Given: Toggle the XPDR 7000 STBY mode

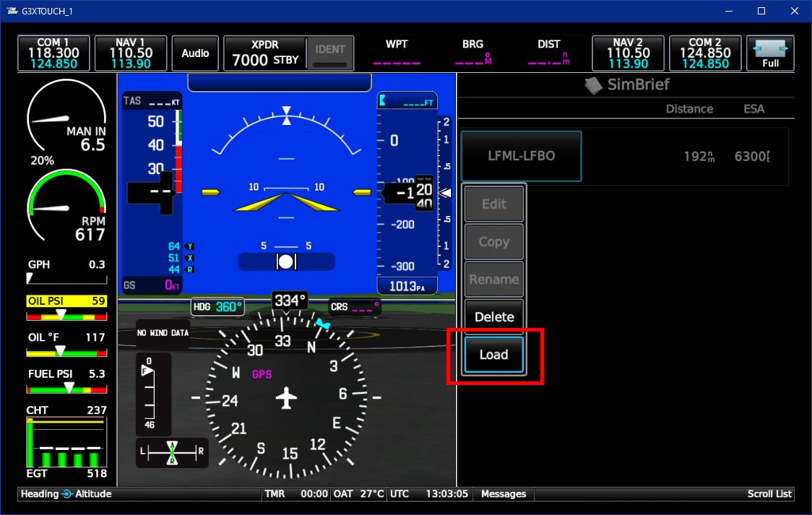Looking at the screenshot, I should click(264, 54).
